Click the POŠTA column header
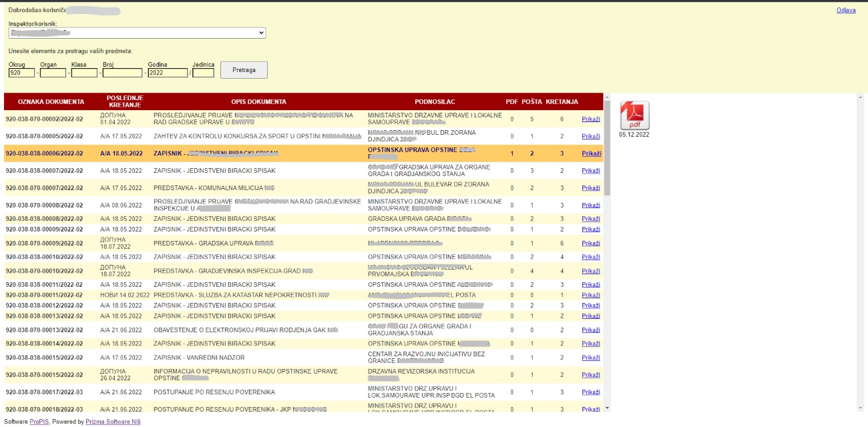 click(532, 101)
